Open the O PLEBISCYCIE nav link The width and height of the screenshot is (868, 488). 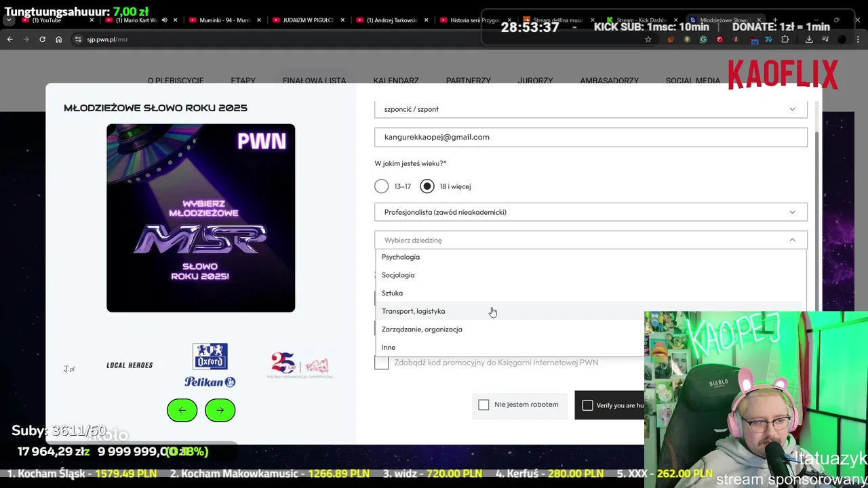176,81
